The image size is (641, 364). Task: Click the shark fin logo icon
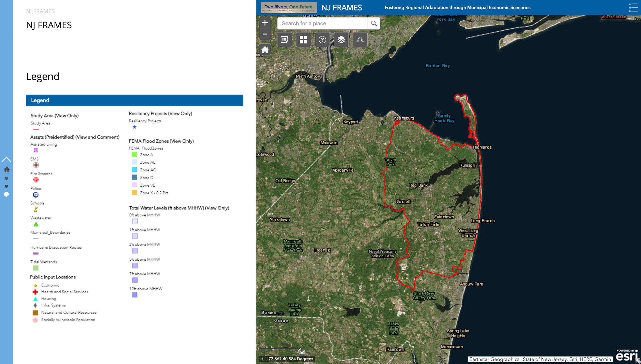click(360, 40)
